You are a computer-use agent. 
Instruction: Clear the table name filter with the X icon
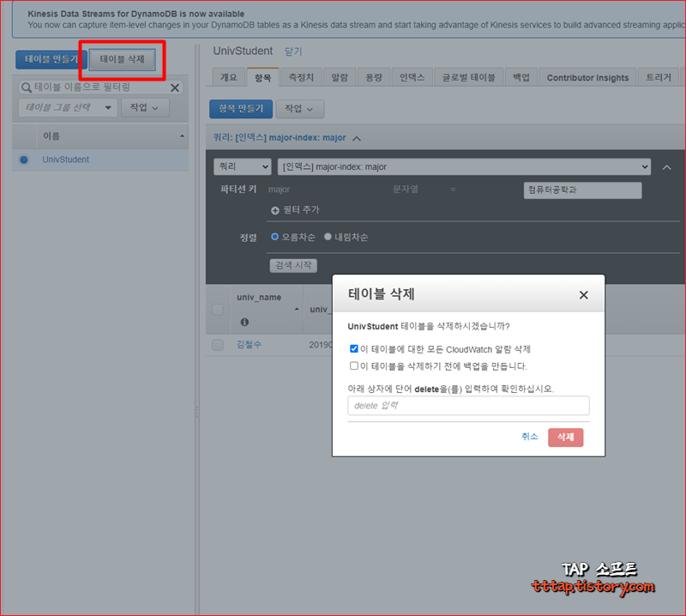click(175, 88)
